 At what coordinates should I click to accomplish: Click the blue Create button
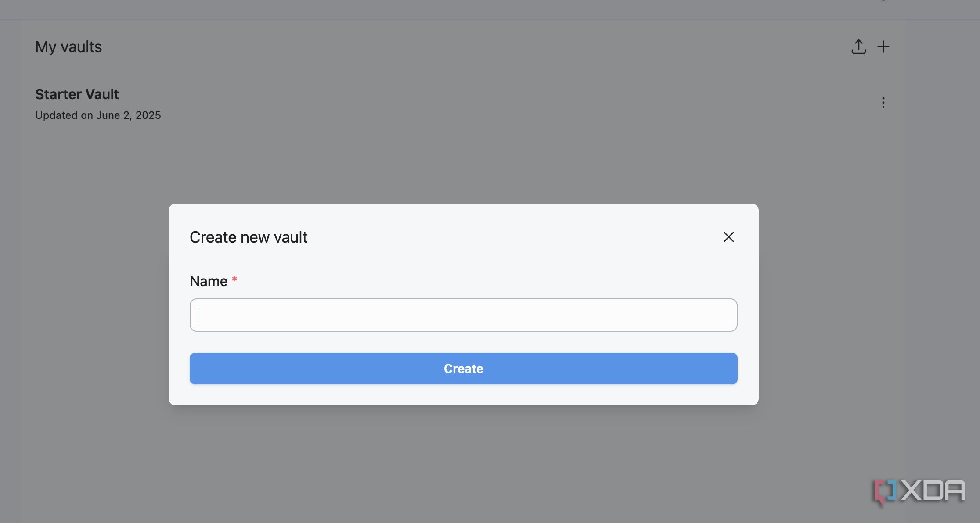(463, 369)
